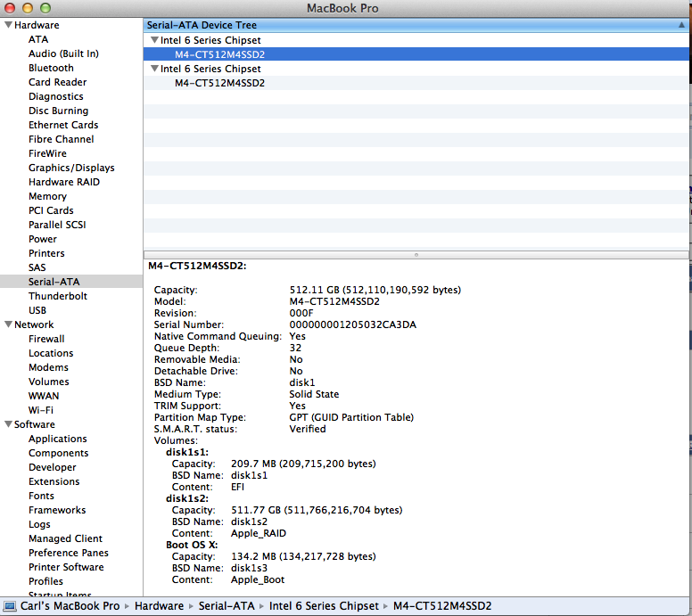Select the highlighted M4-CT512M4SSD2 drive row
The height and width of the screenshot is (616, 692).
pyautogui.click(x=416, y=54)
